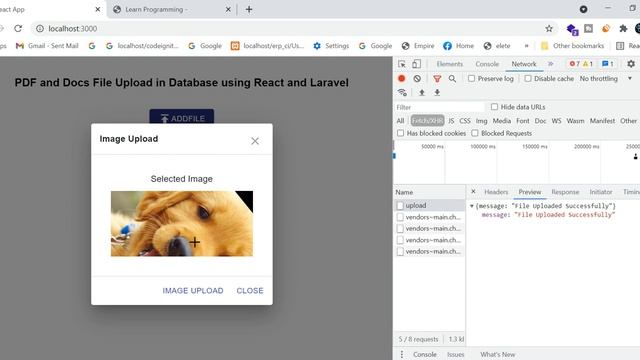Screen dimensions: 640x360
Task: Toggle the network filter funnel icon
Action: point(437,79)
